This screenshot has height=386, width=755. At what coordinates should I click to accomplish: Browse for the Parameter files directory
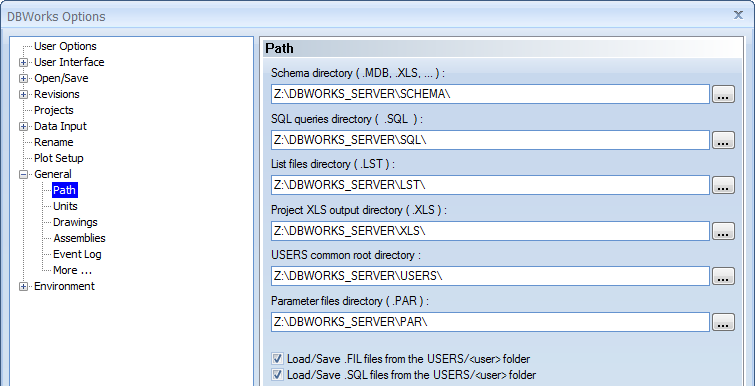723,322
